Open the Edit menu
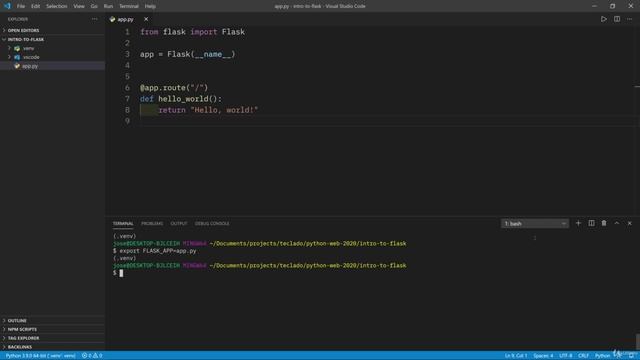The height and width of the screenshot is (360, 640). click(x=36, y=6)
